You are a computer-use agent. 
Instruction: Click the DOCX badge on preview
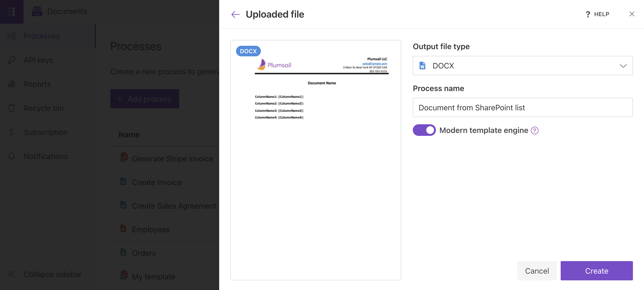(x=248, y=51)
